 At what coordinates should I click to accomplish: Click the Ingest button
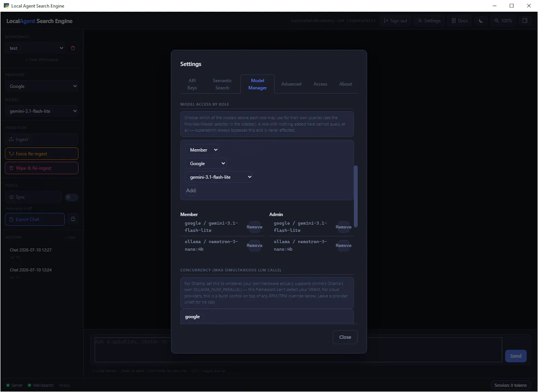click(x=42, y=139)
